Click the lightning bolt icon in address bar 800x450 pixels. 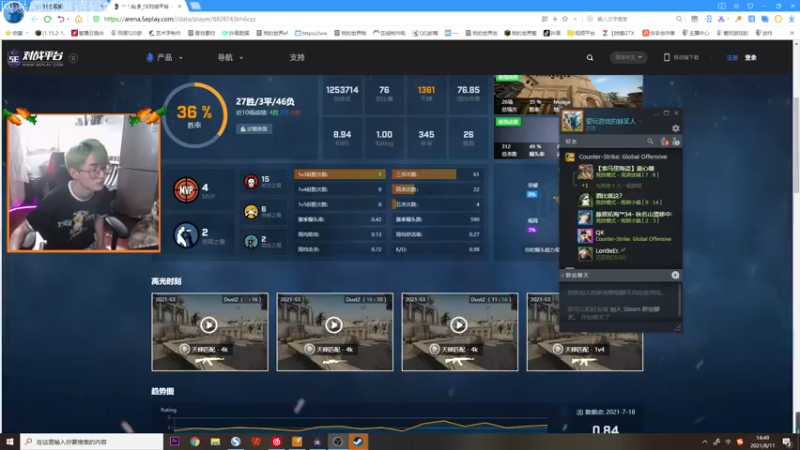pos(555,19)
